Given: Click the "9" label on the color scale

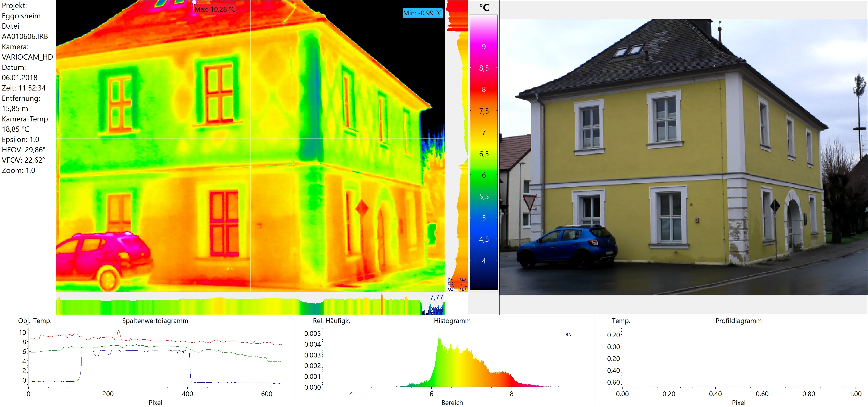Looking at the screenshot, I should pyautogui.click(x=484, y=47).
